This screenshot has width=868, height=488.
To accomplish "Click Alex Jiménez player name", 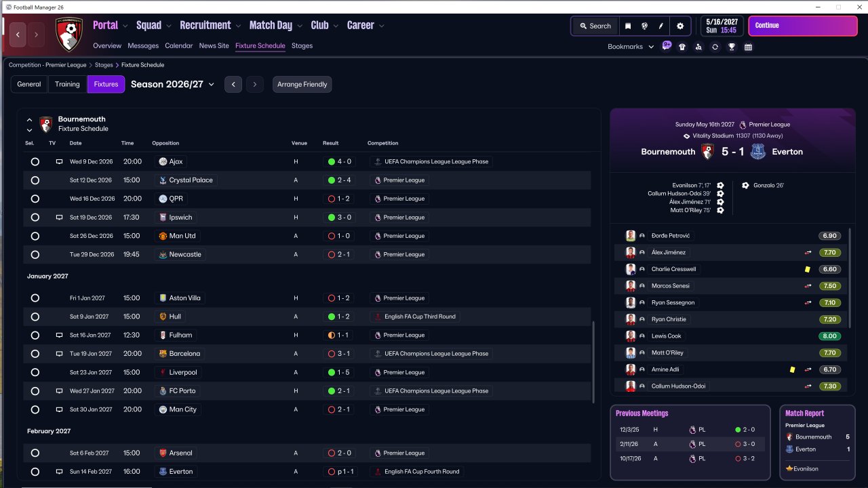I will click(669, 252).
